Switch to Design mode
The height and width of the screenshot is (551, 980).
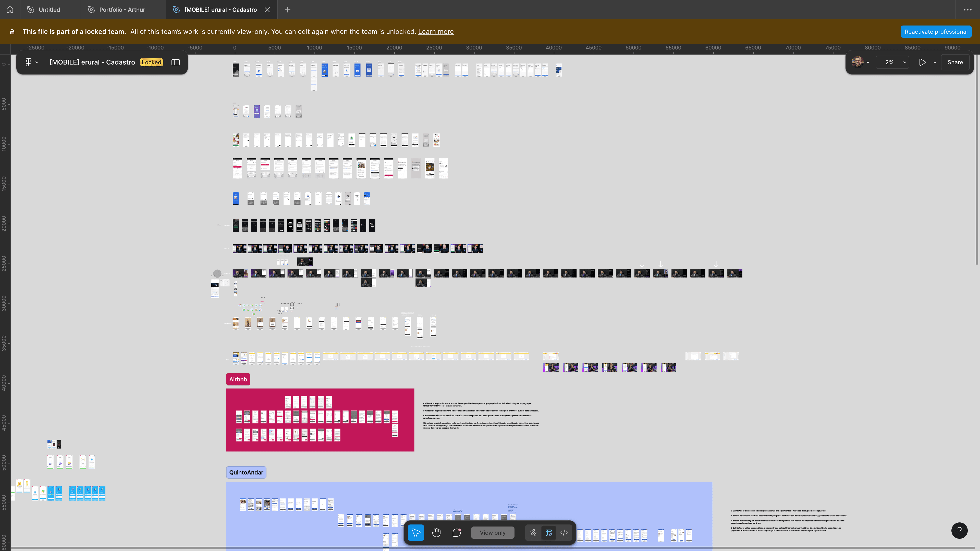coord(549,533)
